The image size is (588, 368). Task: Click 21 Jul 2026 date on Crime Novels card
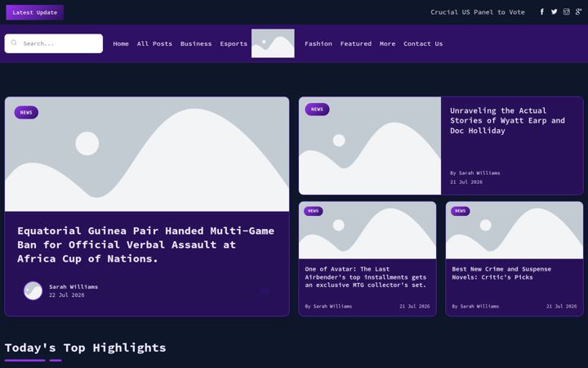coord(561,307)
